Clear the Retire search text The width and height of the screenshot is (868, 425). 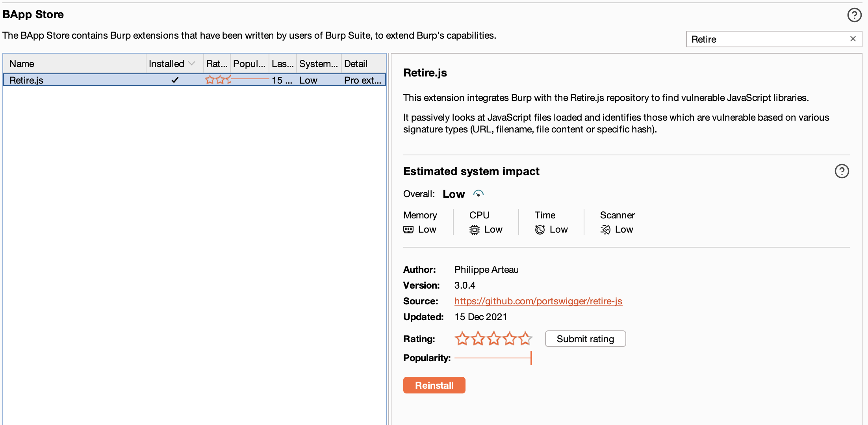(853, 39)
